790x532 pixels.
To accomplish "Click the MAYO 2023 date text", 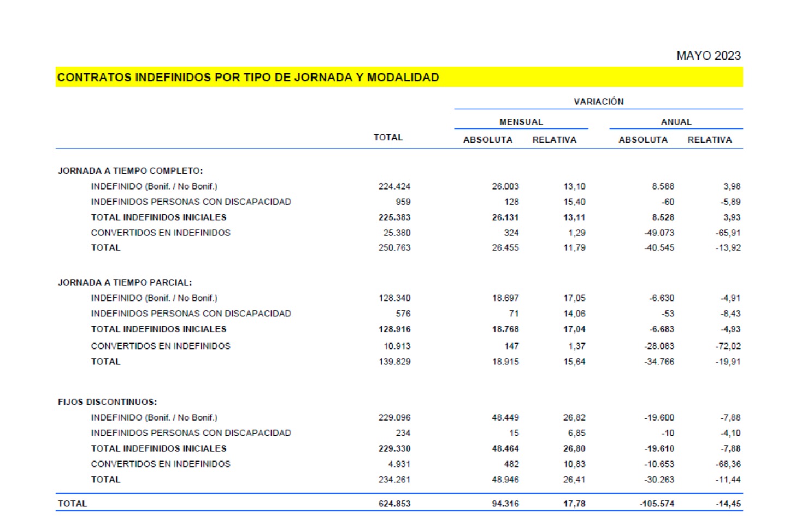I will pyautogui.click(x=708, y=56).
